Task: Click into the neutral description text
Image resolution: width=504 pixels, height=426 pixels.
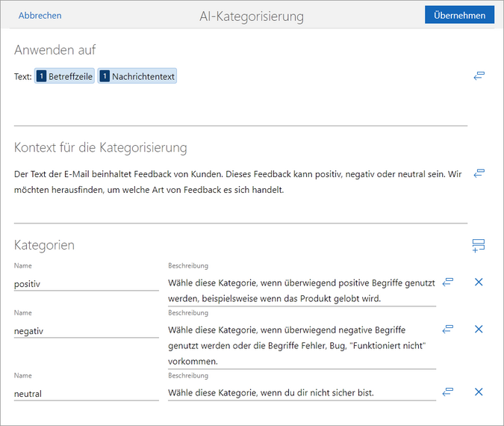Action: (x=301, y=393)
